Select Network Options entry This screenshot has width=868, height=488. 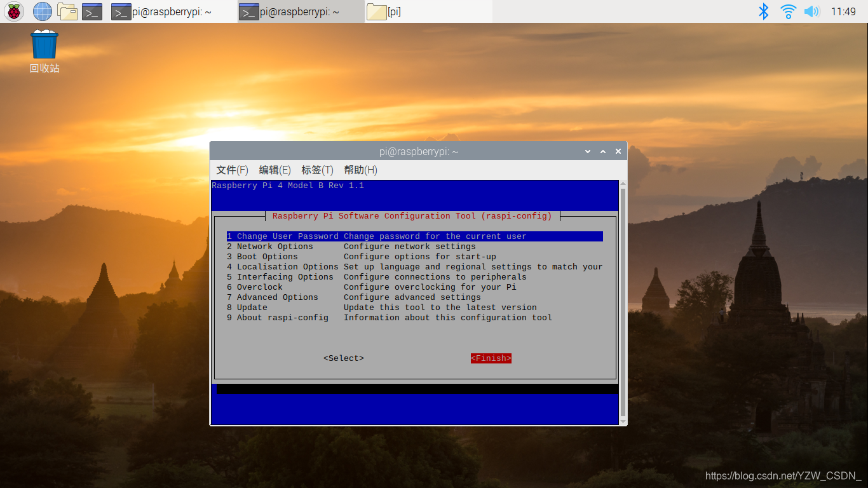(415, 247)
